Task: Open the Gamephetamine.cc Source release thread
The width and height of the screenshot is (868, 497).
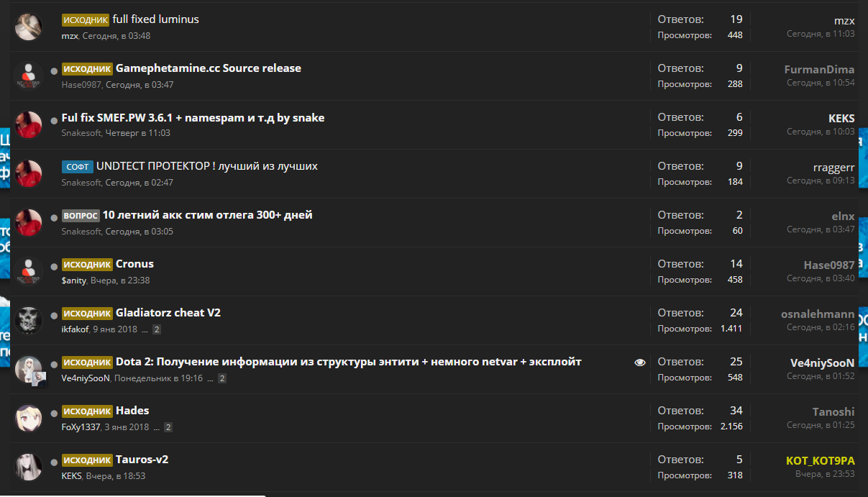Action: coord(208,68)
